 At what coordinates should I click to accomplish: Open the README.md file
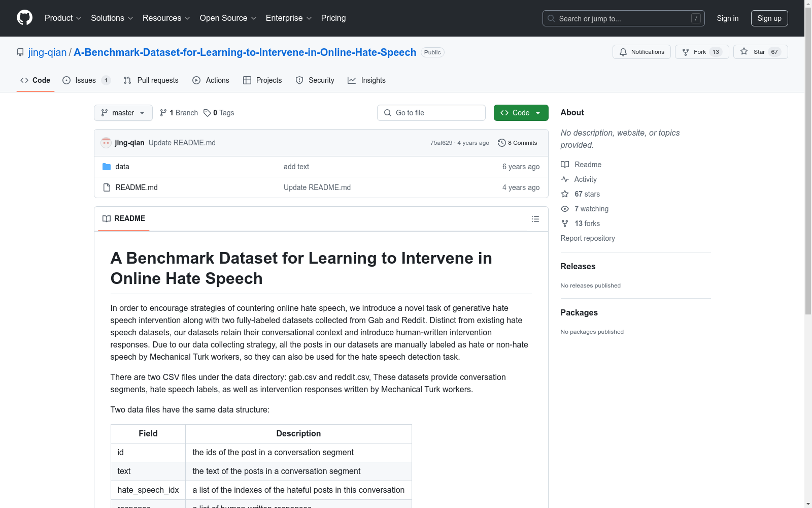pos(137,187)
